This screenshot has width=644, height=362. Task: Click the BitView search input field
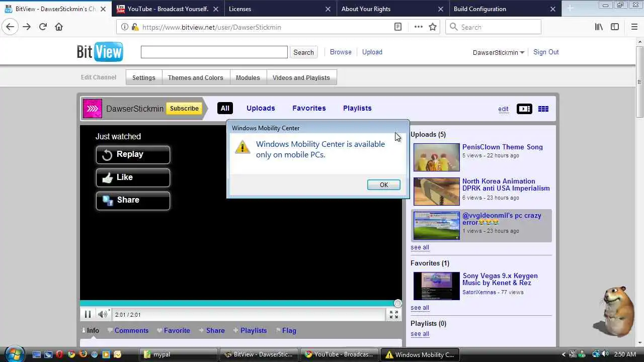214,52
